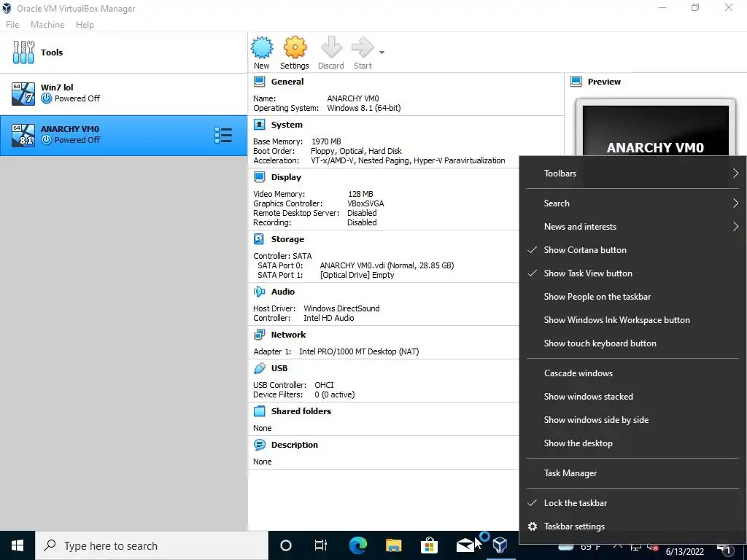The height and width of the screenshot is (560, 747).
Task: Choose Show windows side by side
Action: (x=632, y=420)
